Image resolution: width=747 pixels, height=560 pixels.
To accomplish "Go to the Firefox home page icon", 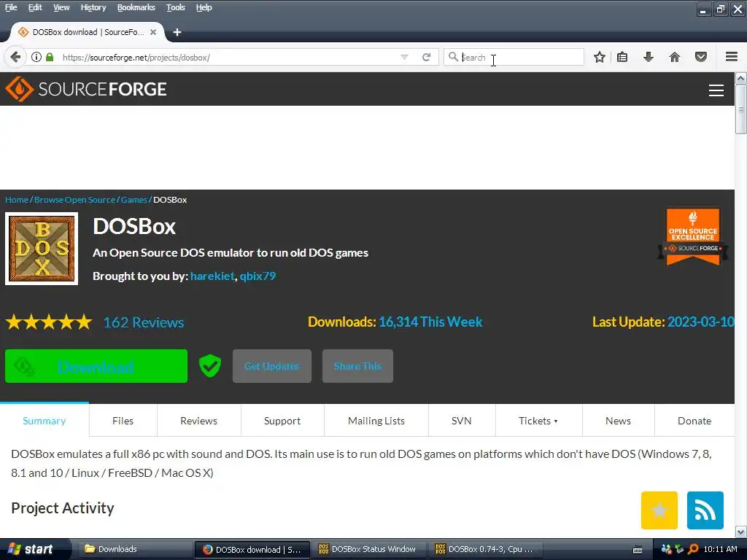I will pos(675,57).
